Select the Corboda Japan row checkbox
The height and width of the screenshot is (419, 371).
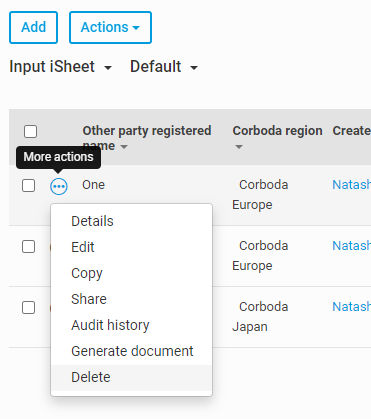click(28, 307)
